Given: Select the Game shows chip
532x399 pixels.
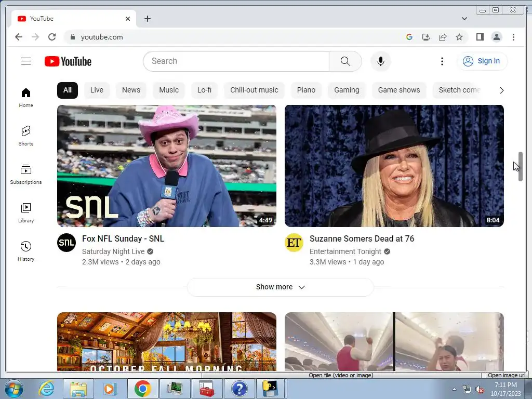Looking at the screenshot, I should pyautogui.click(x=399, y=90).
